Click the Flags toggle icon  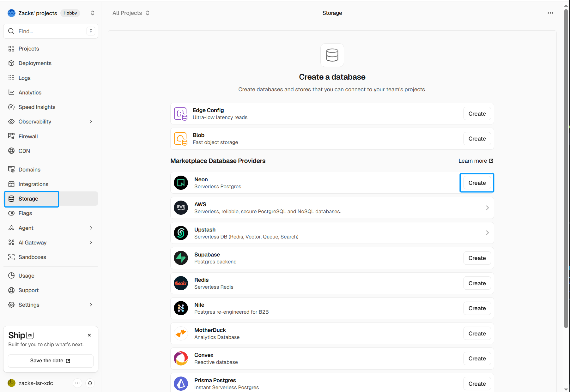pos(11,213)
